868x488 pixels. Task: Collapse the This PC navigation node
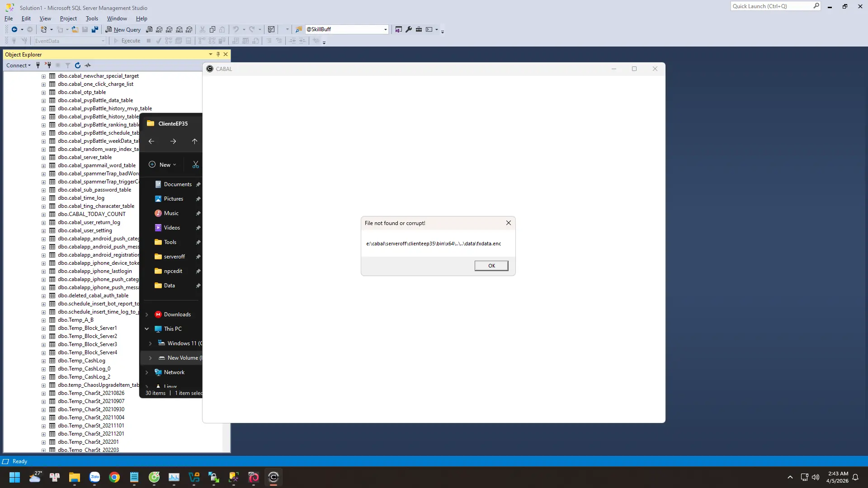pos(146,329)
